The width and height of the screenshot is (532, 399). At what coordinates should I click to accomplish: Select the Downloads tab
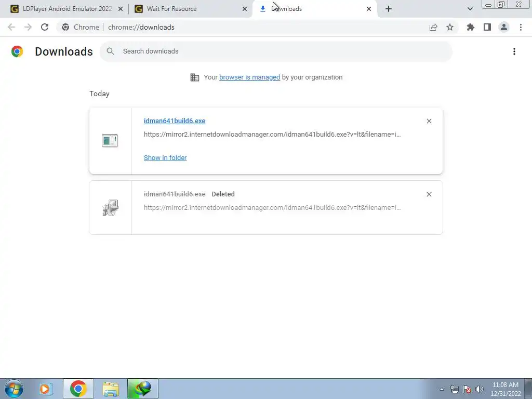(x=314, y=9)
